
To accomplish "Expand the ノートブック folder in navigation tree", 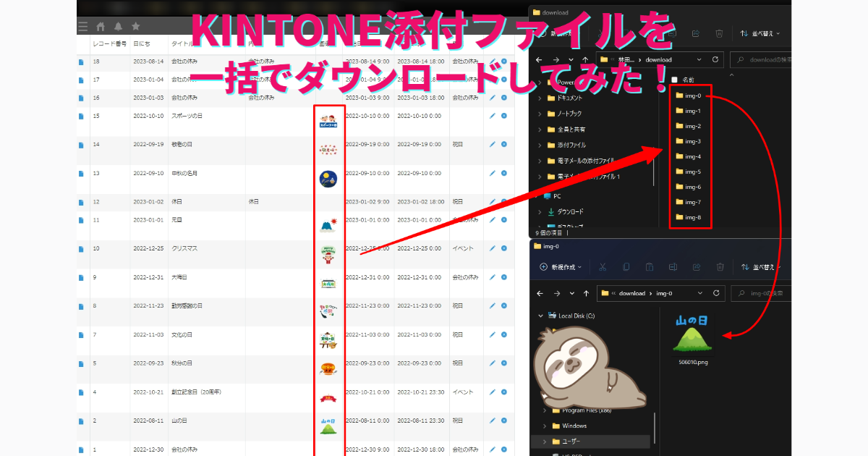I will coord(540,114).
